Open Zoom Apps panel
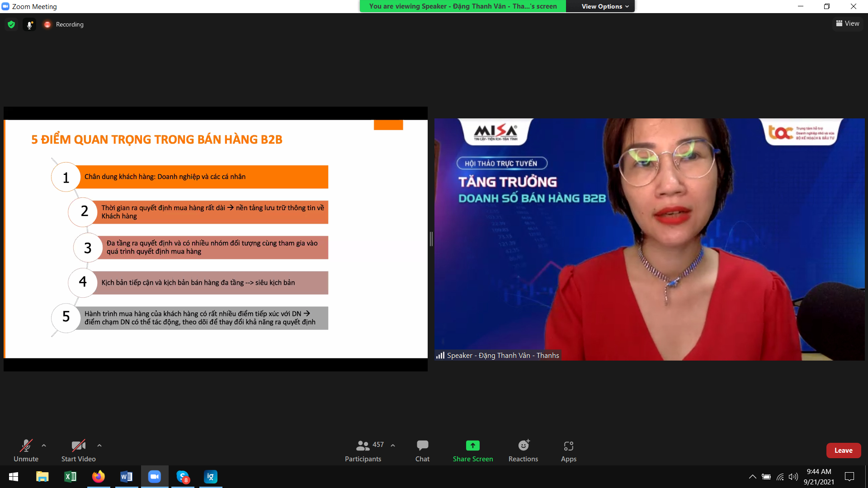The image size is (868, 488). pyautogui.click(x=568, y=450)
